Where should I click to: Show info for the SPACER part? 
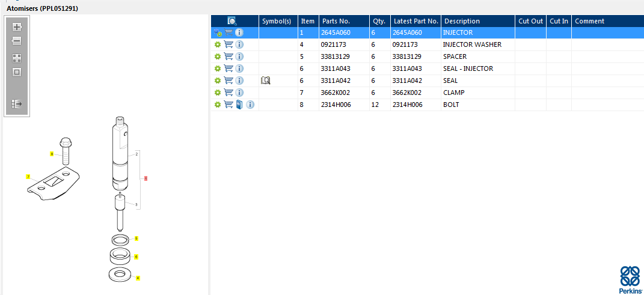point(239,56)
